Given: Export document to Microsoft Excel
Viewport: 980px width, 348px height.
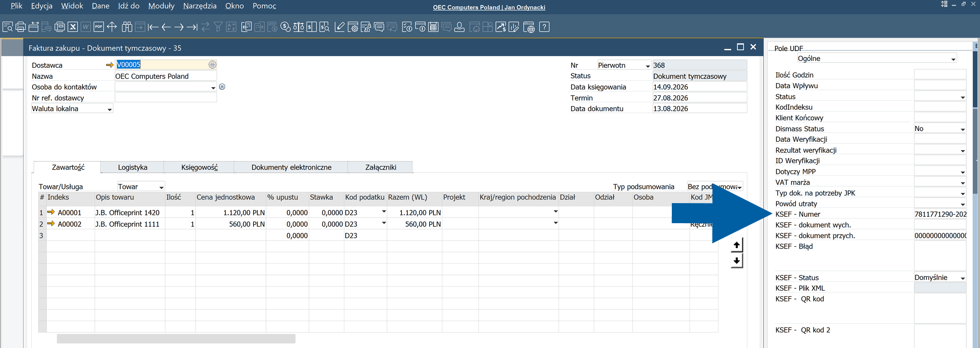Looking at the screenshot, I should [72, 27].
